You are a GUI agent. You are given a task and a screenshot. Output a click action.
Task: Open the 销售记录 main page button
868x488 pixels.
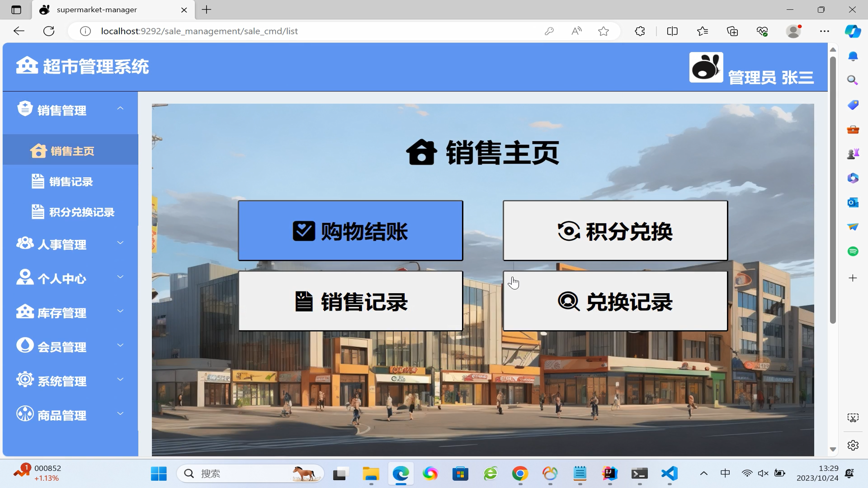[350, 301]
